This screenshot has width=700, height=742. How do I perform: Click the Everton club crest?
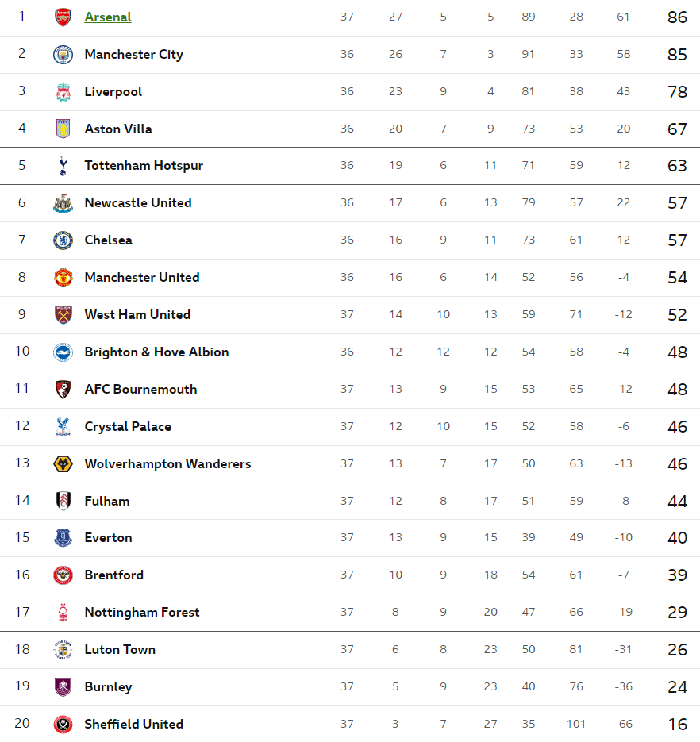[x=63, y=538]
